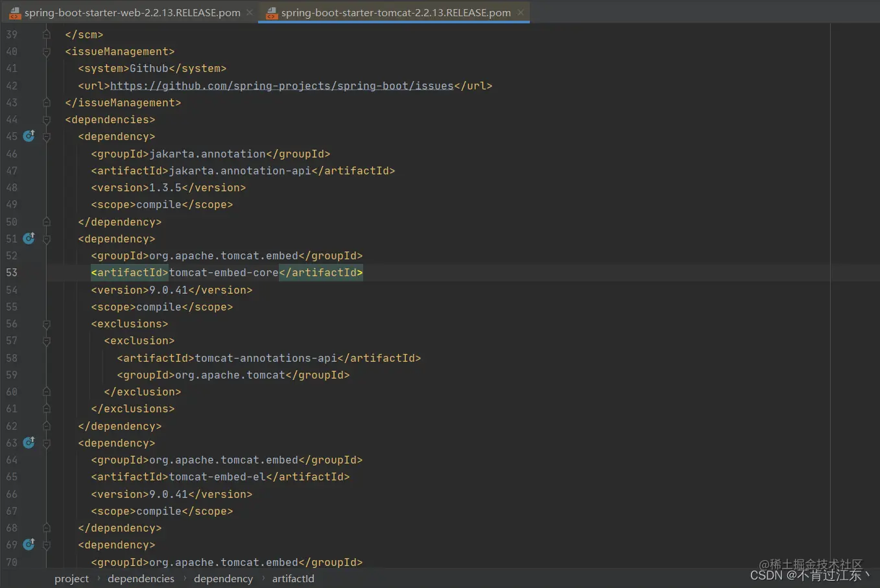The image size is (880, 588).
Task: Click line number 53 in the gutter
Action: point(12,272)
